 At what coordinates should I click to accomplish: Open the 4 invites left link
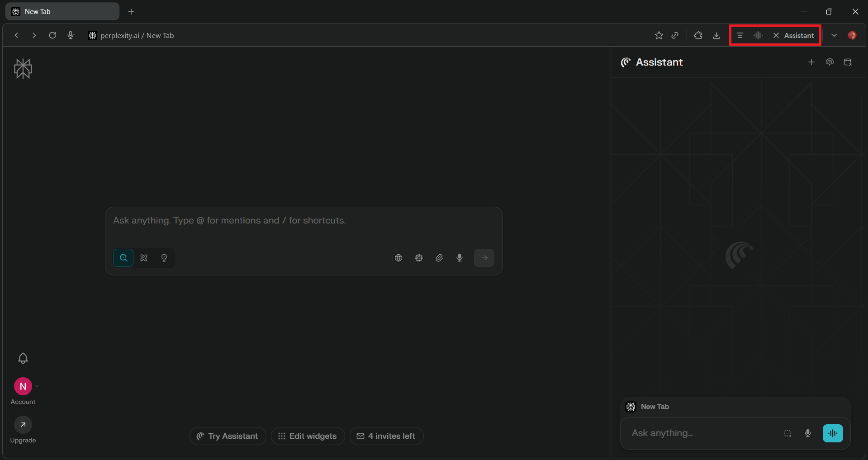(386, 436)
